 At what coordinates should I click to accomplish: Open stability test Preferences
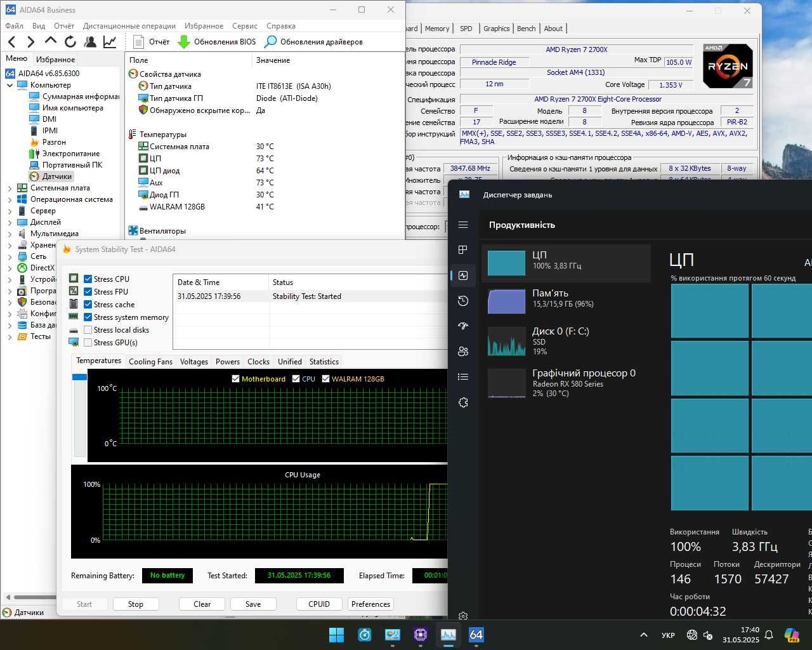[370, 604]
